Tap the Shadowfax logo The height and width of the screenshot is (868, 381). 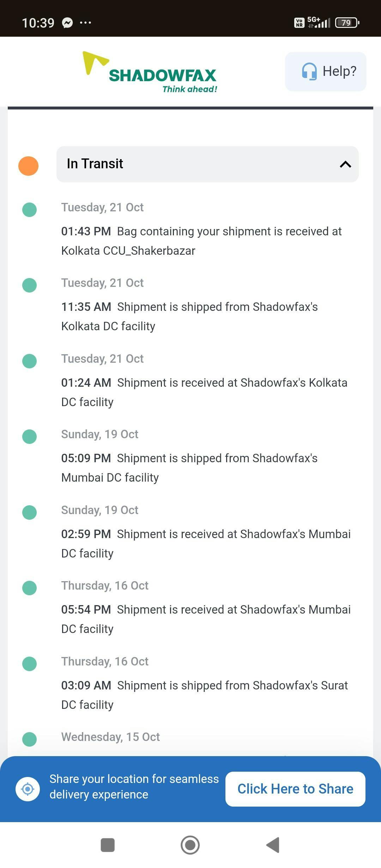(x=150, y=72)
